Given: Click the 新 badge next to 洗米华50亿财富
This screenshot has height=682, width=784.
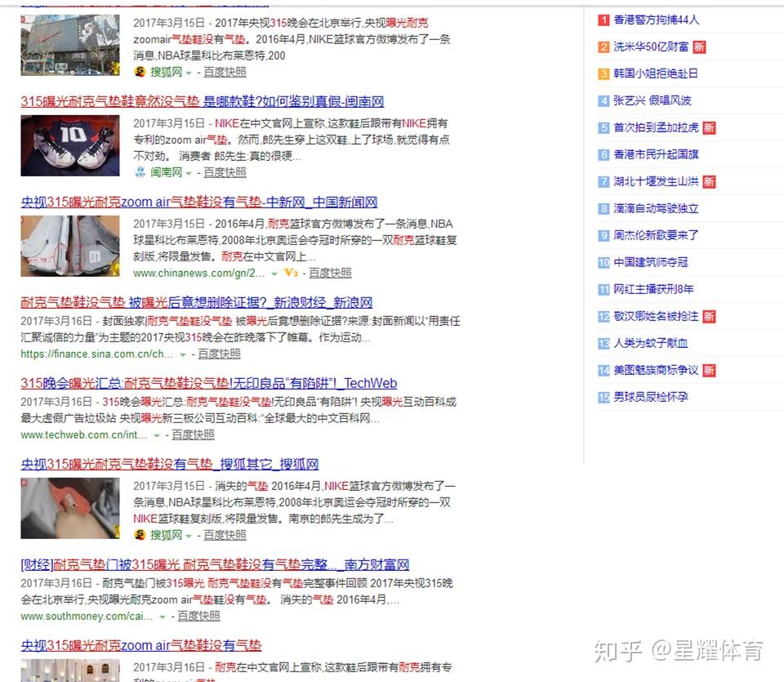Looking at the screenshot, I should click(699, 47).
